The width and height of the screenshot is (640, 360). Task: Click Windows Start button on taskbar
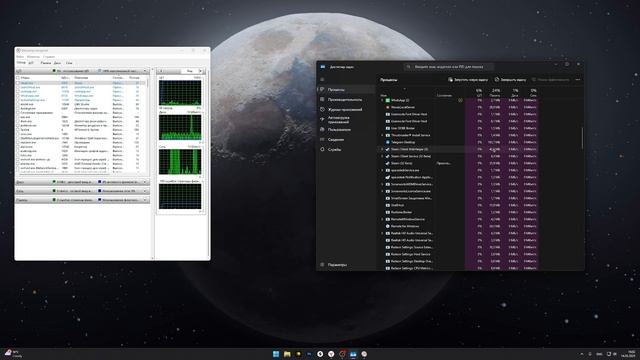[x=276, y=354]
